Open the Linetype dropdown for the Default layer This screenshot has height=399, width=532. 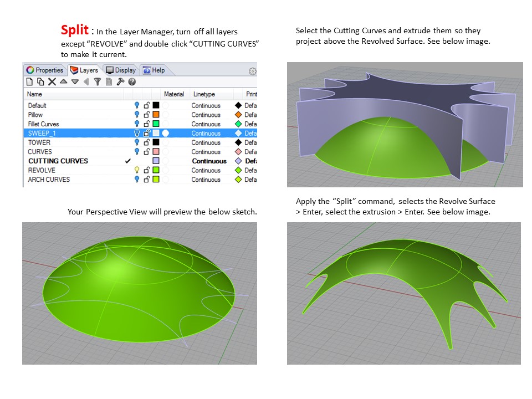click(x=205, y=105)
